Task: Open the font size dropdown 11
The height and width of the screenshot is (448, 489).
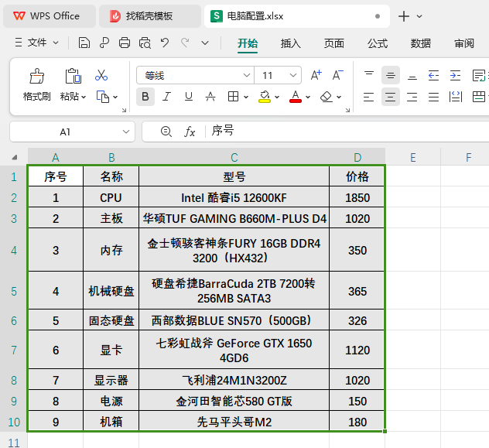Action: pyautogui.click(x=292, y=75)
